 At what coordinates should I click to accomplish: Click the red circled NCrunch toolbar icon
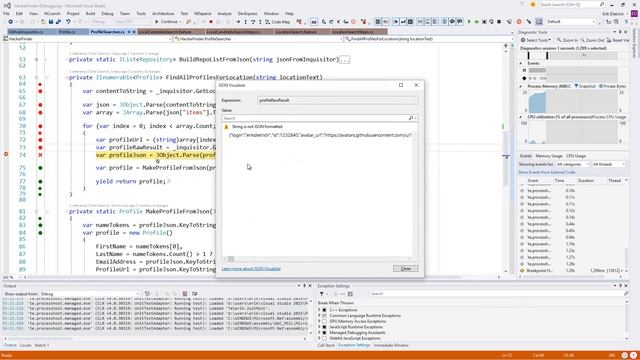519,22
